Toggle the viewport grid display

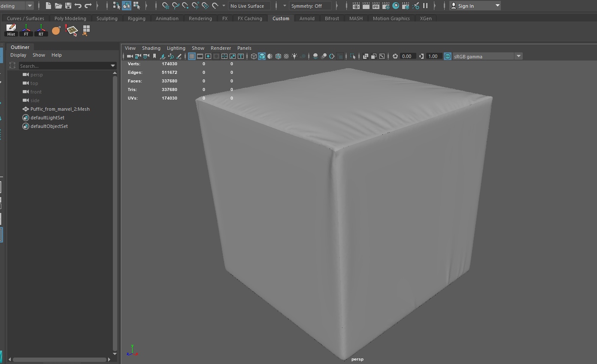click(192, 56)
